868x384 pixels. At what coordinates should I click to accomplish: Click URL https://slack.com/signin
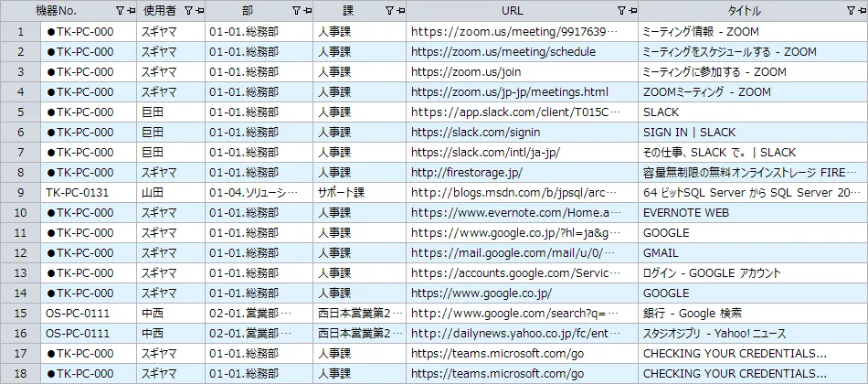475,133
